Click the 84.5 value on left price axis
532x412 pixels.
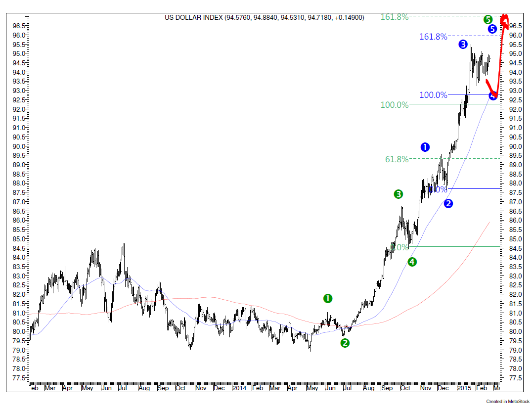pyautogui.click(x=19, y=248)
